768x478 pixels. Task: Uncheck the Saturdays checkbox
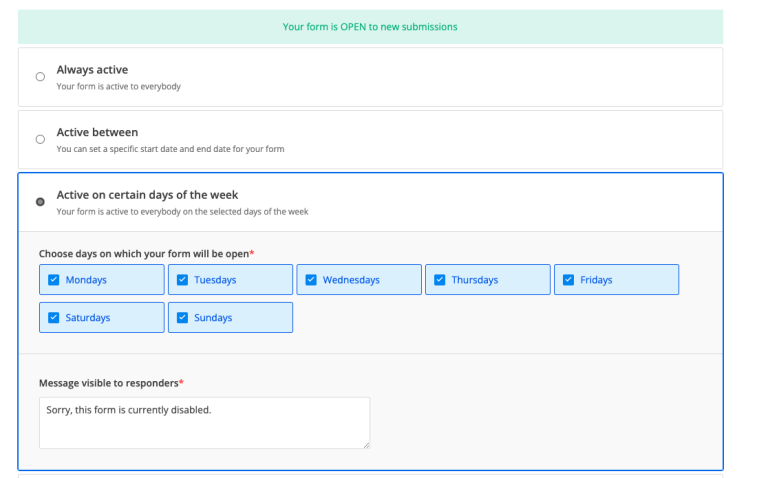click(53, 317)
